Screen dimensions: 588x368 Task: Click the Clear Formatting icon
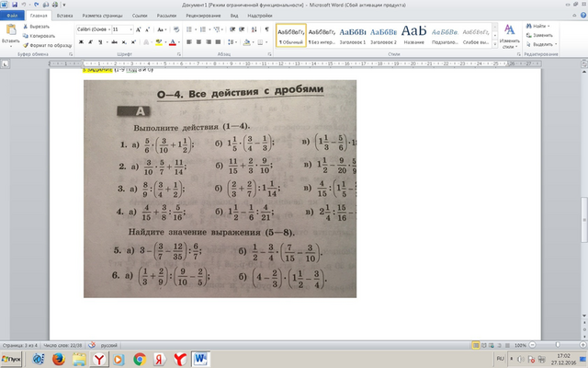176,29
